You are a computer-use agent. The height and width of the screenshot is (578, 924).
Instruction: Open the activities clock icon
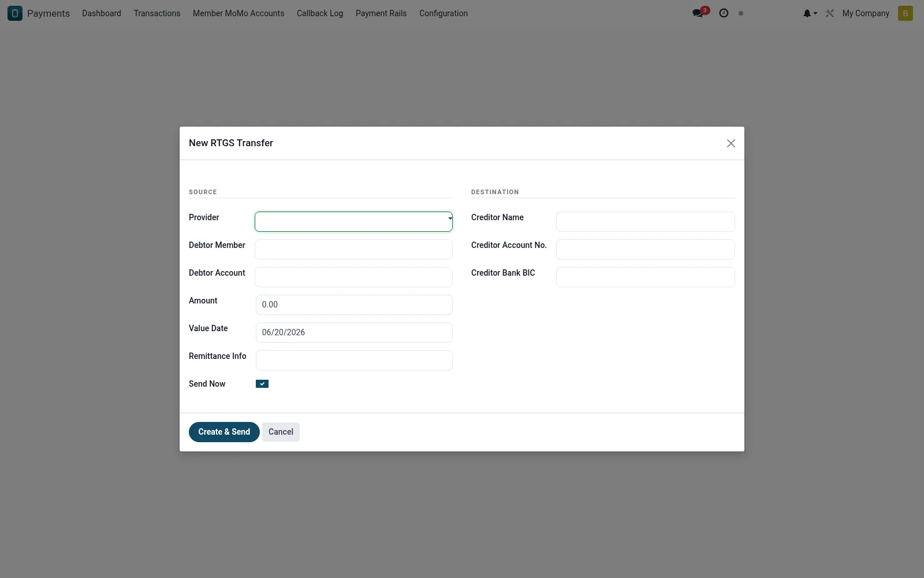[724, 13]
